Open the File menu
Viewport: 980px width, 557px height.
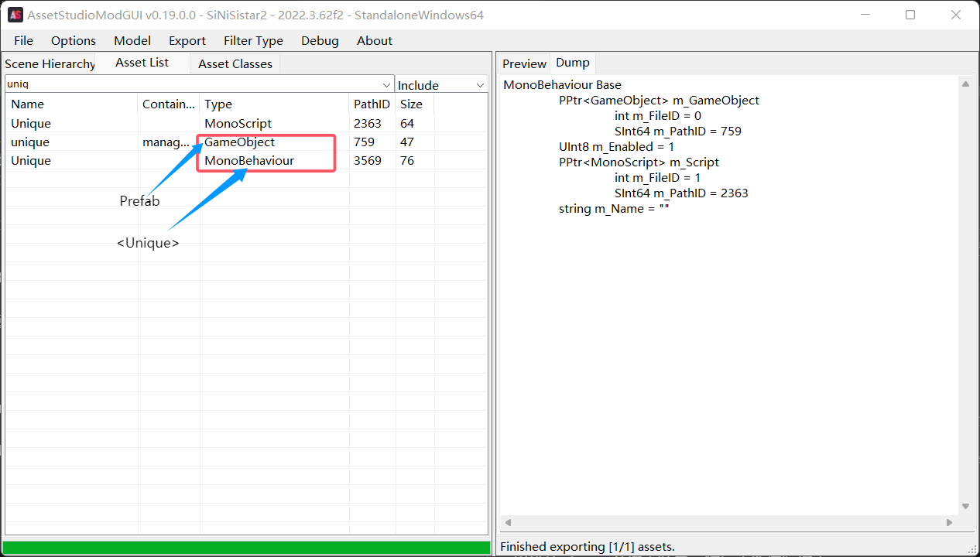(x=23, y=41)
